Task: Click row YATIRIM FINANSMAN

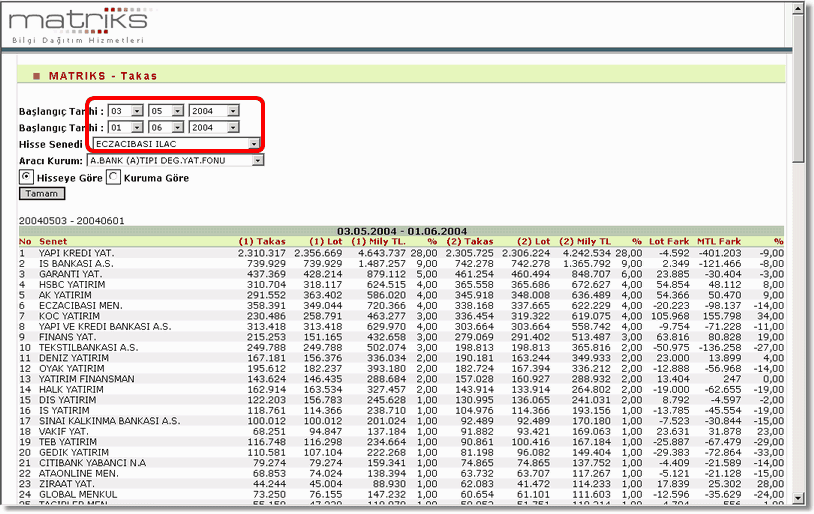Action: [x=401, y=379]
